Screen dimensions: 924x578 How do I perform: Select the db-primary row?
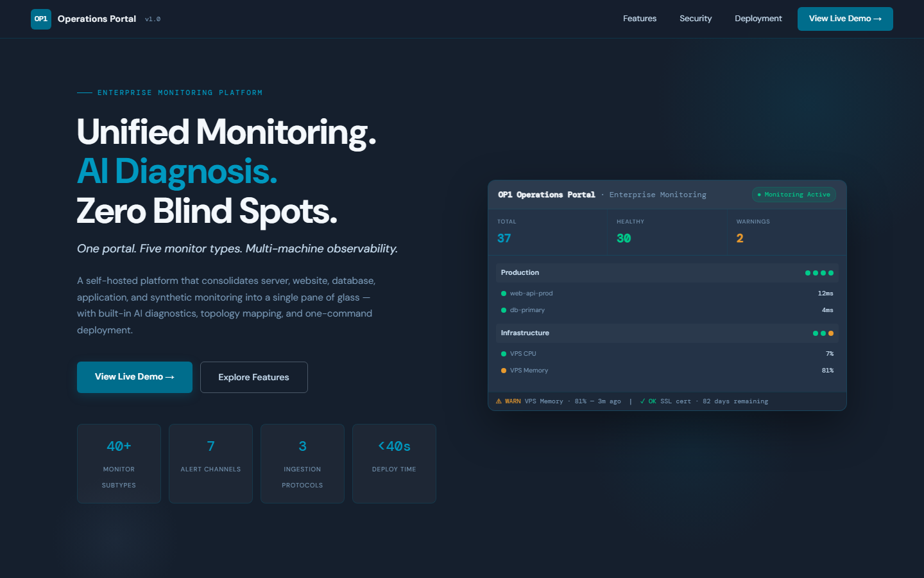tap(667, 310)
